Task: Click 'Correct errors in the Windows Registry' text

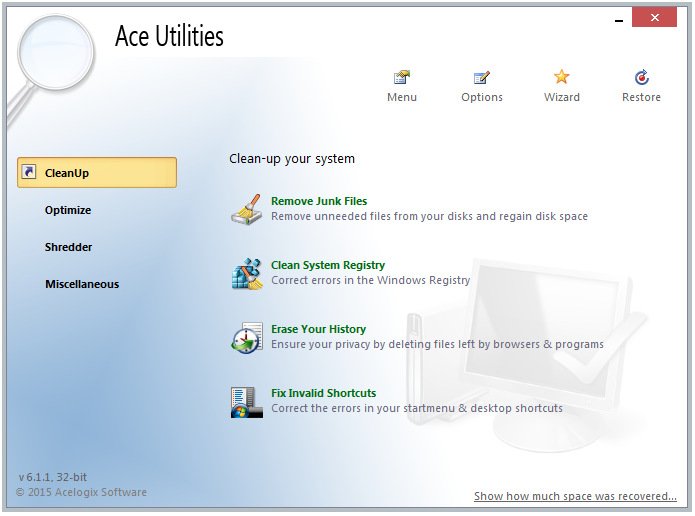Action: 371,280
